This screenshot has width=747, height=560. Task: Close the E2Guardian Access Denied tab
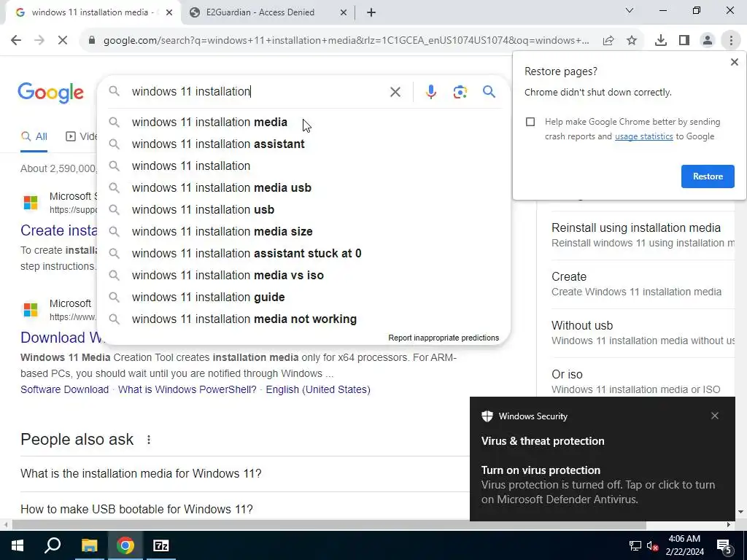click(344, 12)
